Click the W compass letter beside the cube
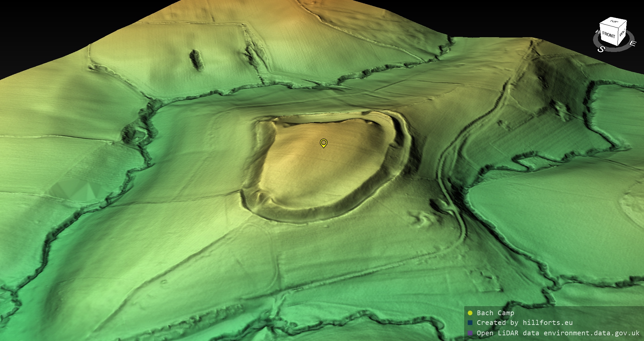This screenshot has height=341, width=644. coord(597,32)
